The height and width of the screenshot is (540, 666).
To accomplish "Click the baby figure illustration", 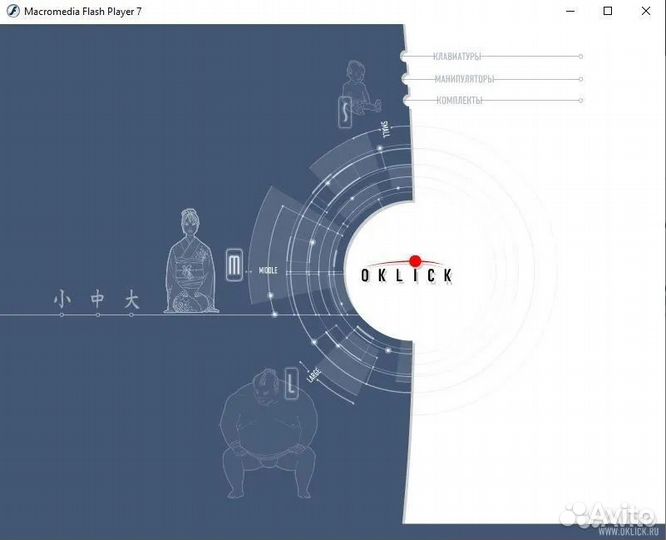I will pyautogui.click(x=359, y=85).
